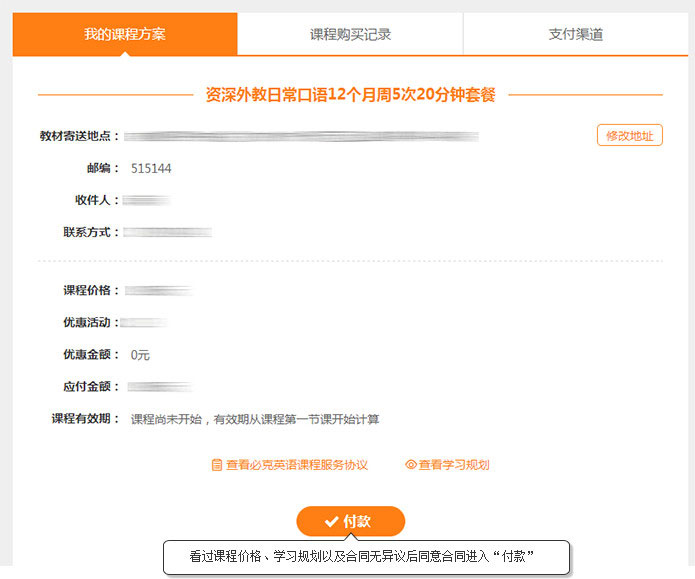This screenshot has height=579, width=695.
Task: Click the checkmark icon on the 付款 button
Action: click(331, 521)
